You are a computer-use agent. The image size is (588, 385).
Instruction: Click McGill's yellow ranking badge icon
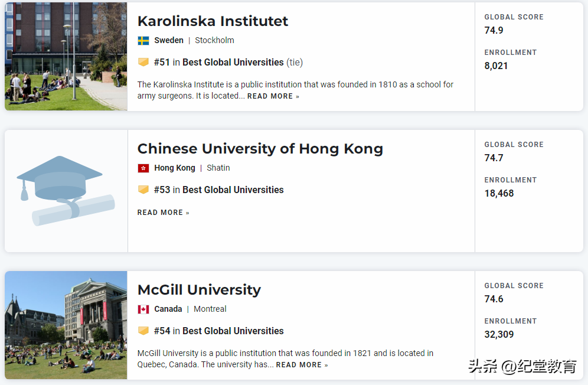[x=143, y=331]
